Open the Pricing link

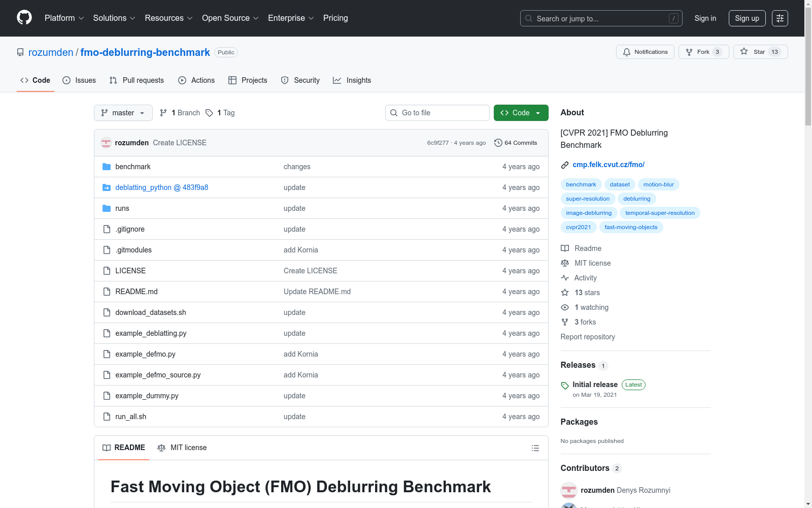click(335, 18)
